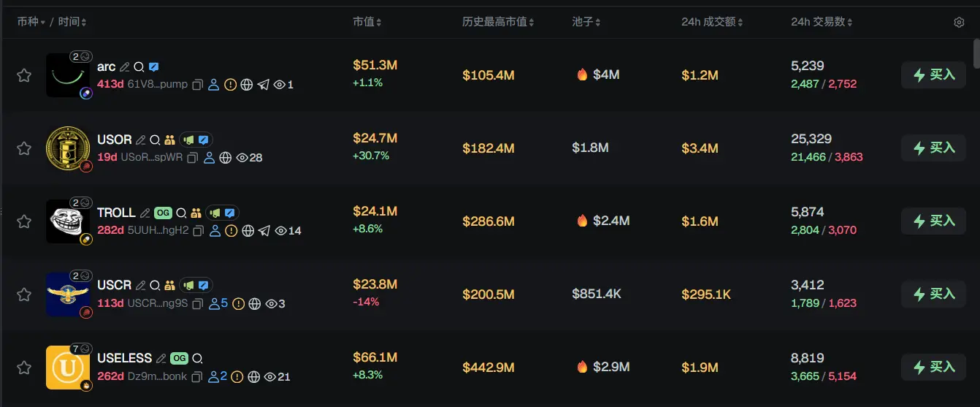The width and height of the screenshot is (980, 407).
Task: Open the Telegram link for arc
Action: pos(264,85)
